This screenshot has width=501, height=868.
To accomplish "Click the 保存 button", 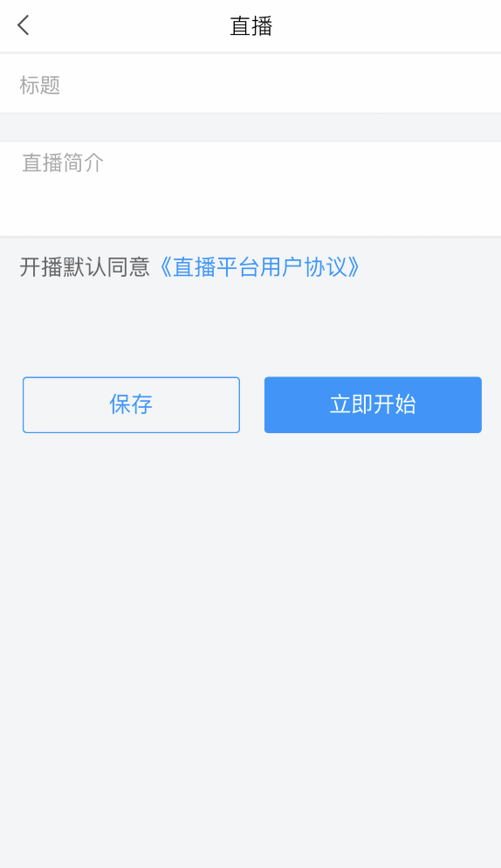I will [131, 404].
